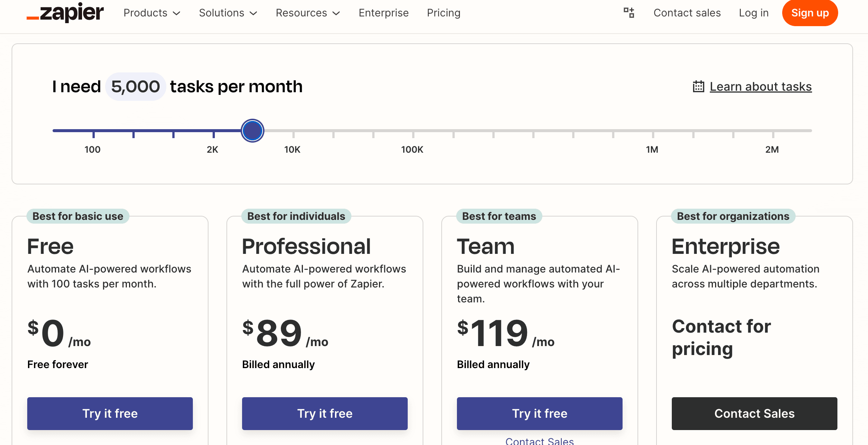Click the Zapier logo
Image resolution: width=868 pixels, height=445 pixels.
65,13
